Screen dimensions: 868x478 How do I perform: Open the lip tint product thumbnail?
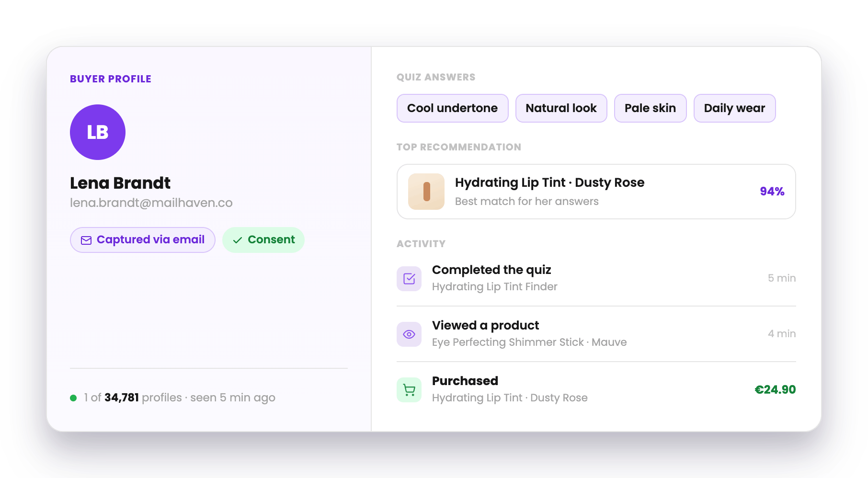426,192
